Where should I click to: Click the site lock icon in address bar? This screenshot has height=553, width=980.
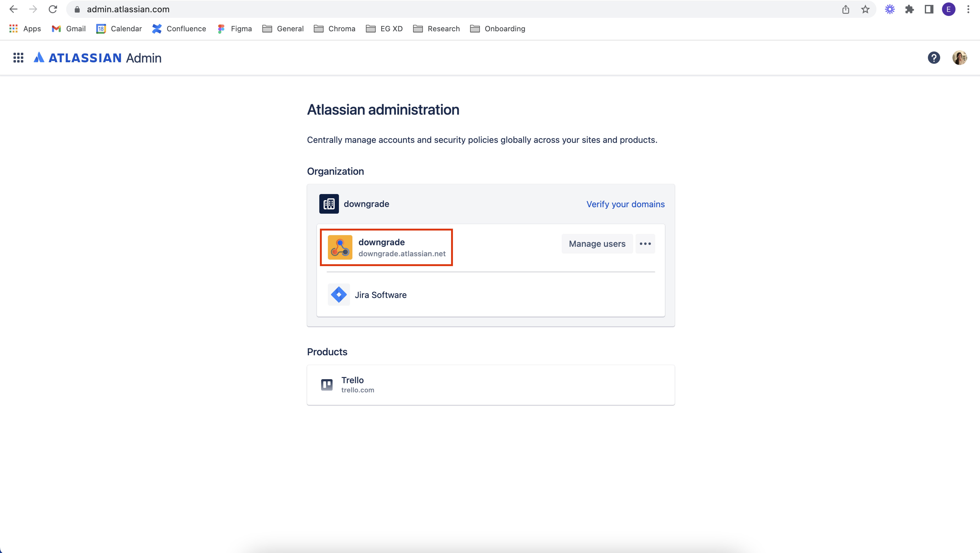click(77, 10)
